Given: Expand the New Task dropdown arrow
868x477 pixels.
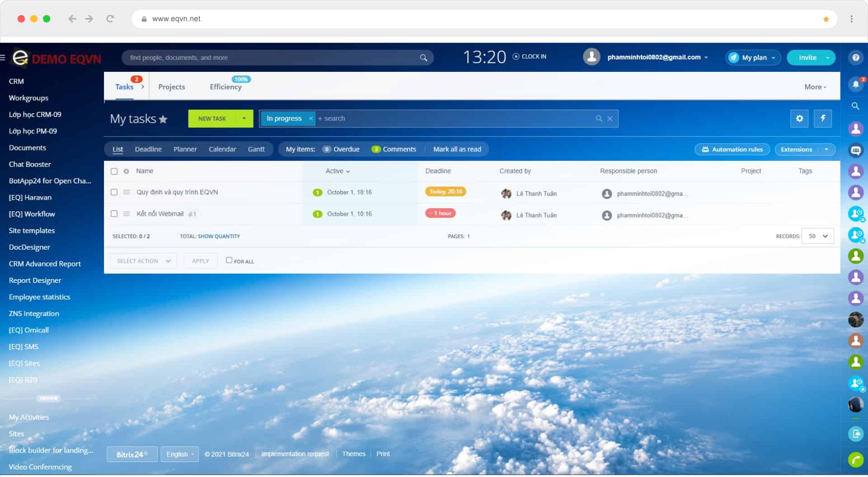Looking at the screenshot, I should pos(244,118).
